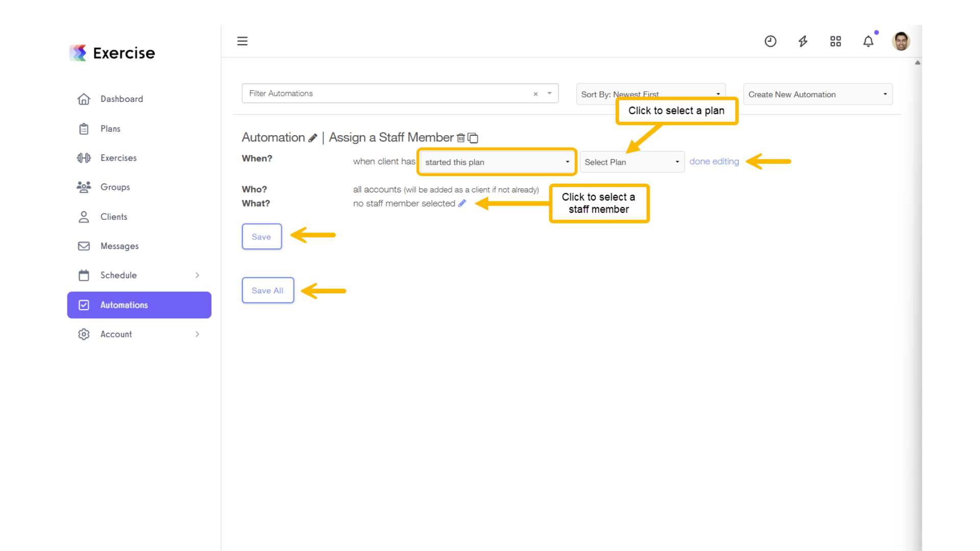Open the 'started this plan' dropdown

[x=497, y=162]
